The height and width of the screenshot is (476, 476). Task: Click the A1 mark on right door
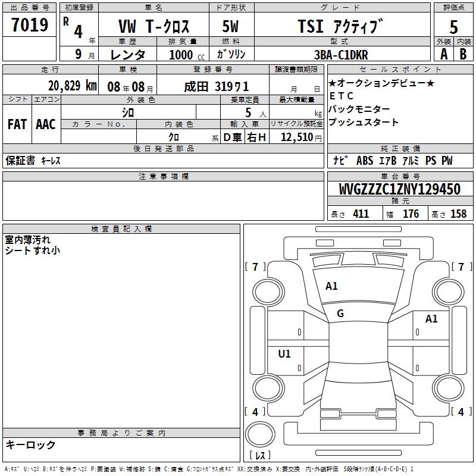[431, 319]
